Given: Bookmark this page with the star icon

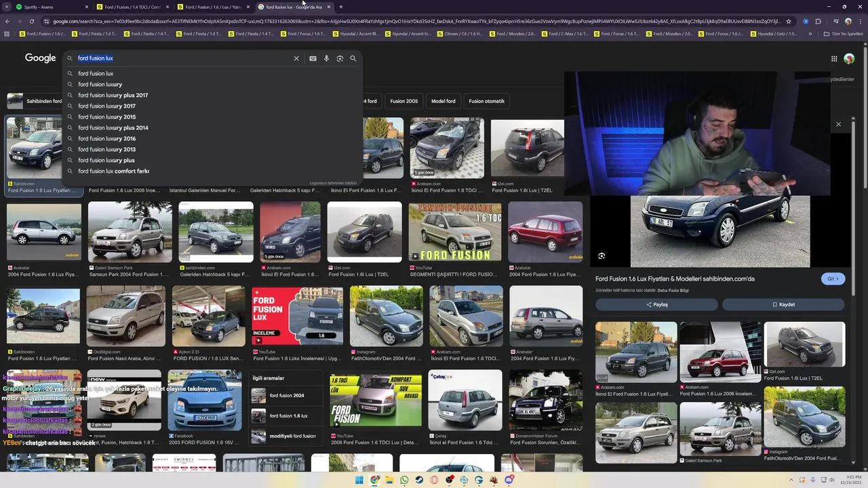Looking at the screenshot, I should pyautogui.click(x=788, y=21).
